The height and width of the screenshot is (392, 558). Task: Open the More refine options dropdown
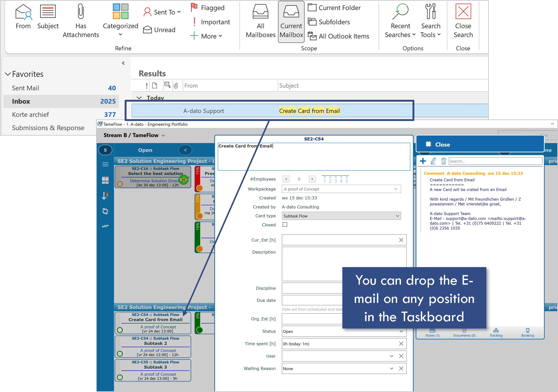(206, 36)
